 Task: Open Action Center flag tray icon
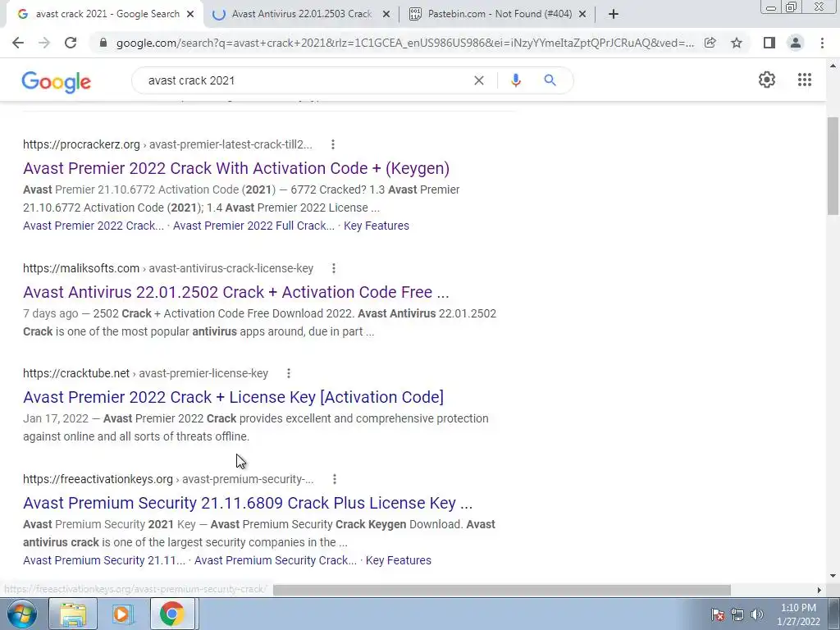tap(718, 614)
